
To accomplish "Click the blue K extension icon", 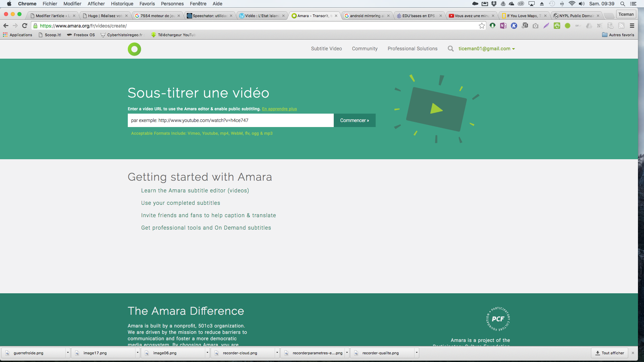I will coord(514,25).
